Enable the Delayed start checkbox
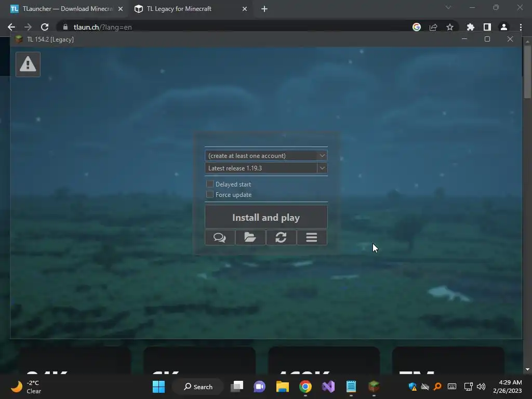The width and height of the screenshot is (532, 399). 210,184
